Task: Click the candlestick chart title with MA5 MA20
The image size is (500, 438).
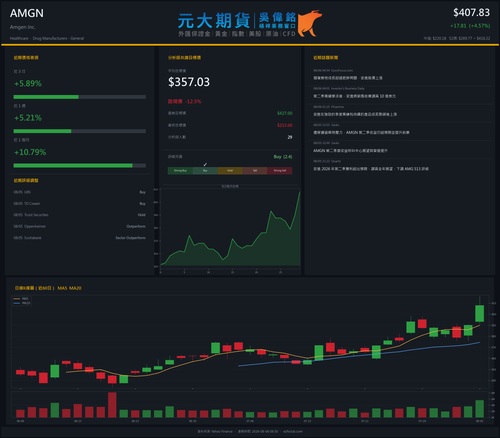Action: (x=48, y=288)
